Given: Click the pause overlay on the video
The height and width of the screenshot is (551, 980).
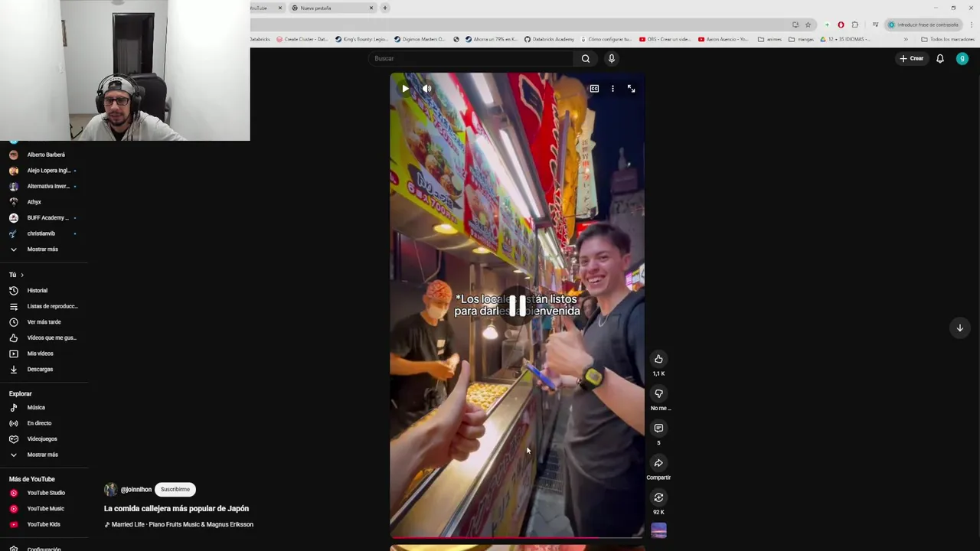Looking at the screenshot, I should click(x=518, y=306).
